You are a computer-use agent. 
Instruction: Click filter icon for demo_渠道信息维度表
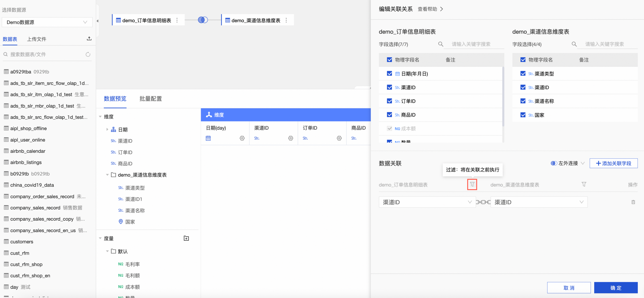584,184
